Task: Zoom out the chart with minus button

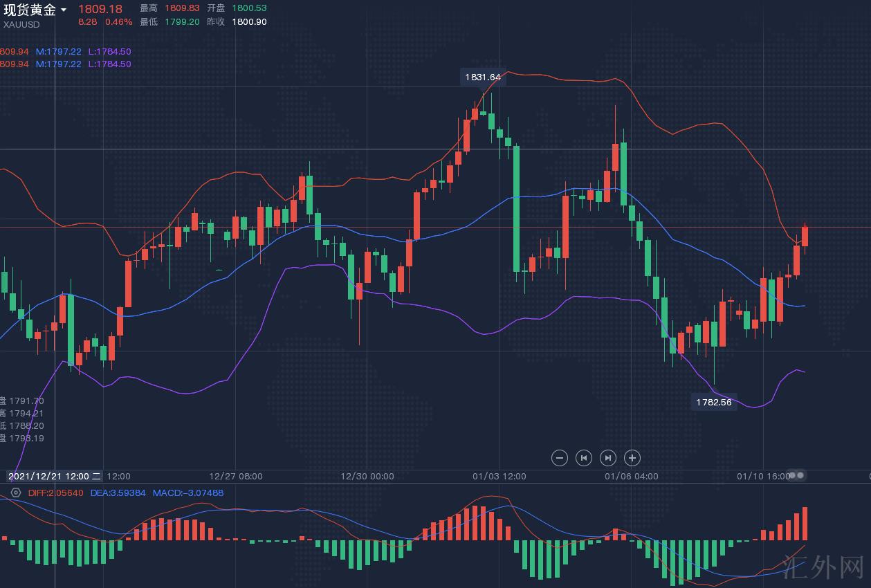Action: click(x=560, y=458)
